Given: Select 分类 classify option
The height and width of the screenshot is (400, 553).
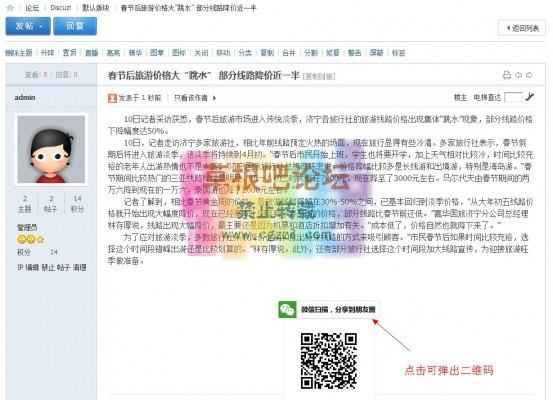Looking at the screenshot, I should 245,53.
